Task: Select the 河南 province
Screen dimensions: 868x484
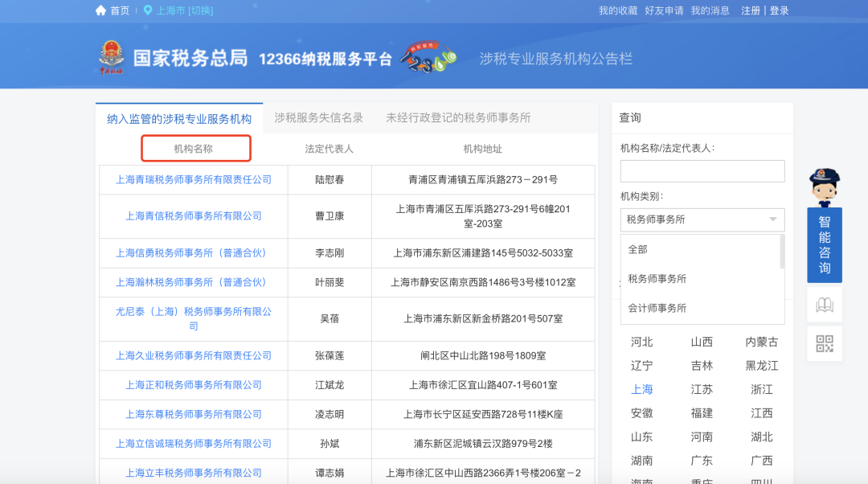Action: click(x=702, y=437)
